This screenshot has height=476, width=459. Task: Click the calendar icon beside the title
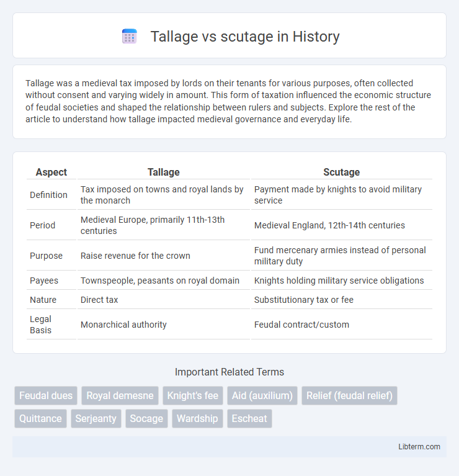(130, 36)
